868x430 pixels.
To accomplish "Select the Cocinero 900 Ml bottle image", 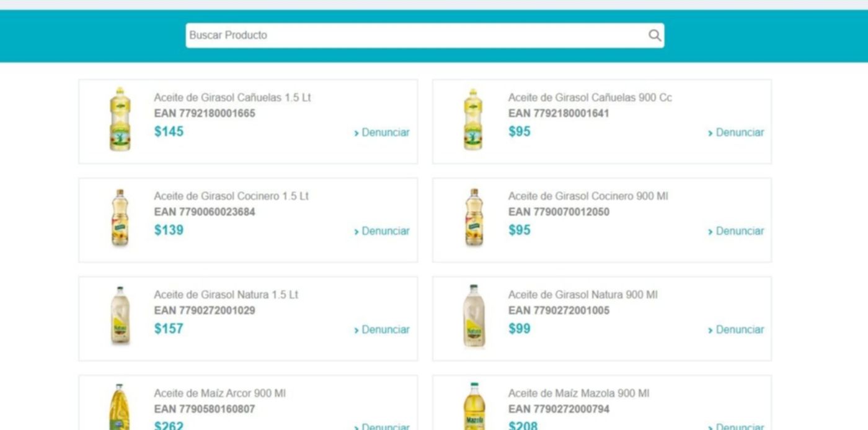I will 474,218.
